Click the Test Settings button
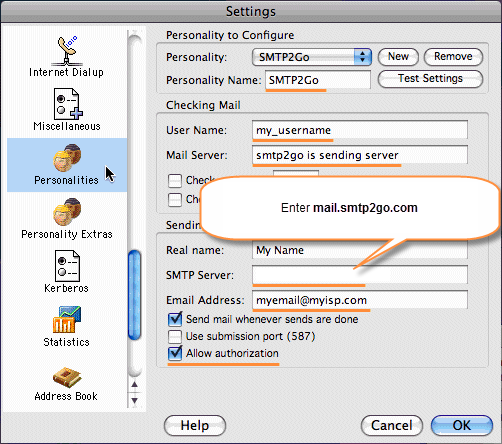Viewport: 502px width, 444px height. pos(430,79)
